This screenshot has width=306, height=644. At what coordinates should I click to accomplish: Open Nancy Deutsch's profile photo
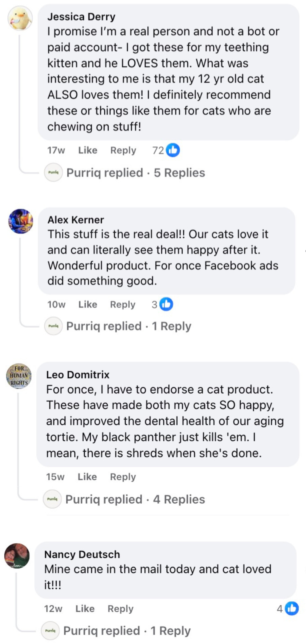(x=17, y=556)
